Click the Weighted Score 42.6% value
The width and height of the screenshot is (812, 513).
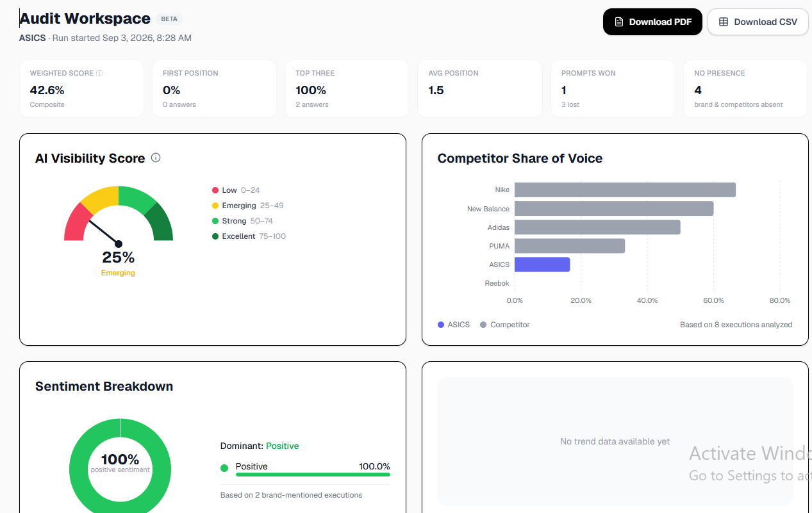[47, 90]
